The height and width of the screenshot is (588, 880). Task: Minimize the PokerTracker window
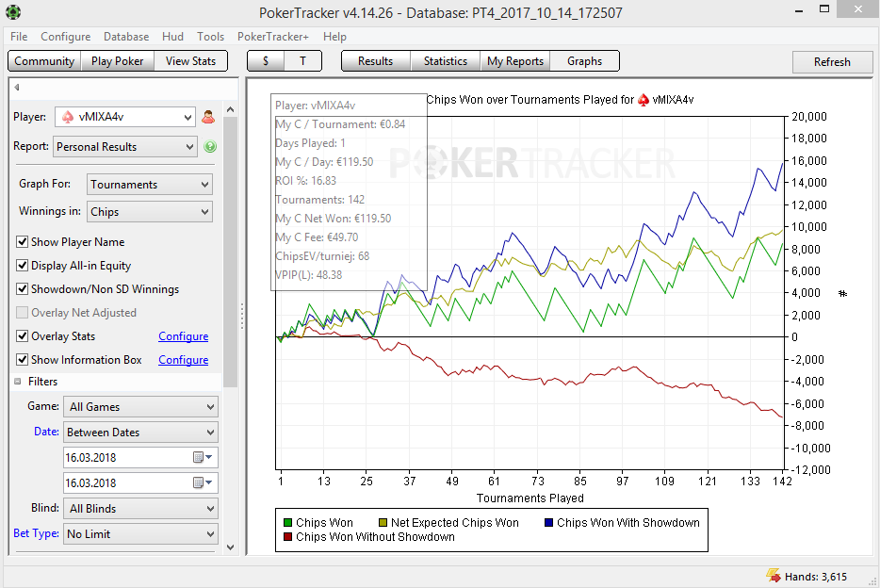coord(799,10)
